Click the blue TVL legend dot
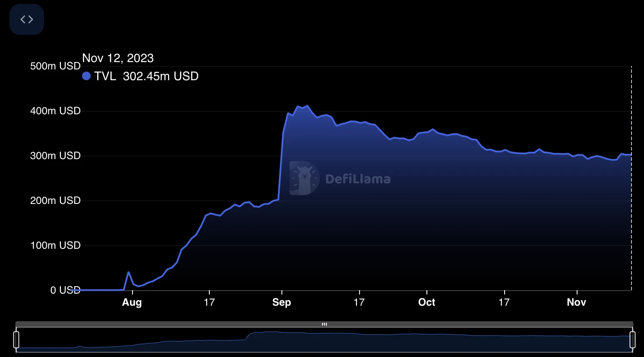Image resolution: width=644 pixels, height=357 pixels. [86, 76]
